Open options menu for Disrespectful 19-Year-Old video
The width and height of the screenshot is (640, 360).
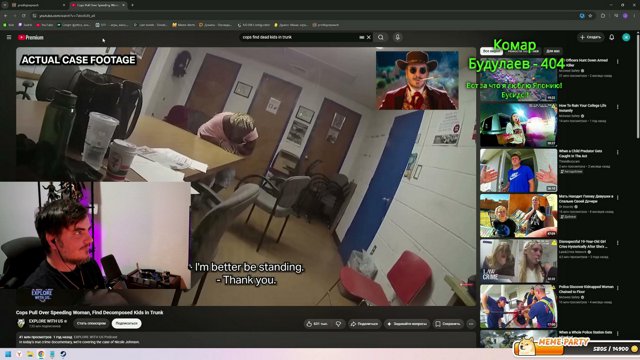click(618, 243)
